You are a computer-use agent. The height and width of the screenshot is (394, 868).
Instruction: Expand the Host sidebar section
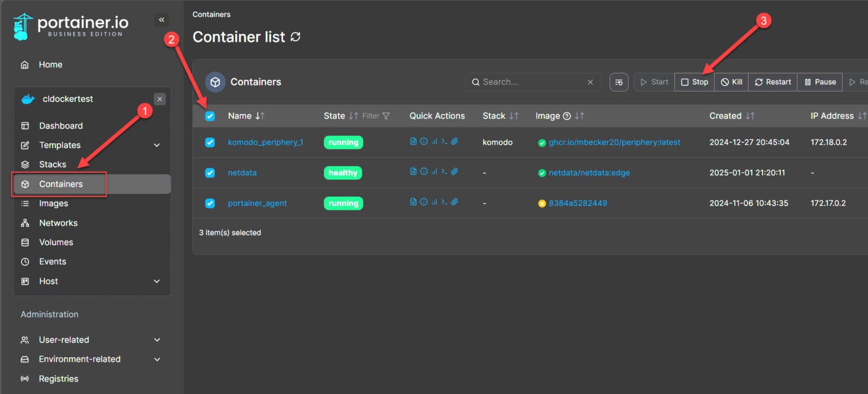click(x=92, y=281)
